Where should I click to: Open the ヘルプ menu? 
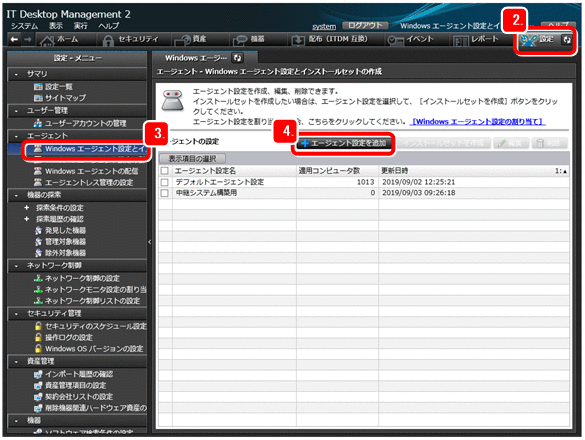(x=109, y=26)
